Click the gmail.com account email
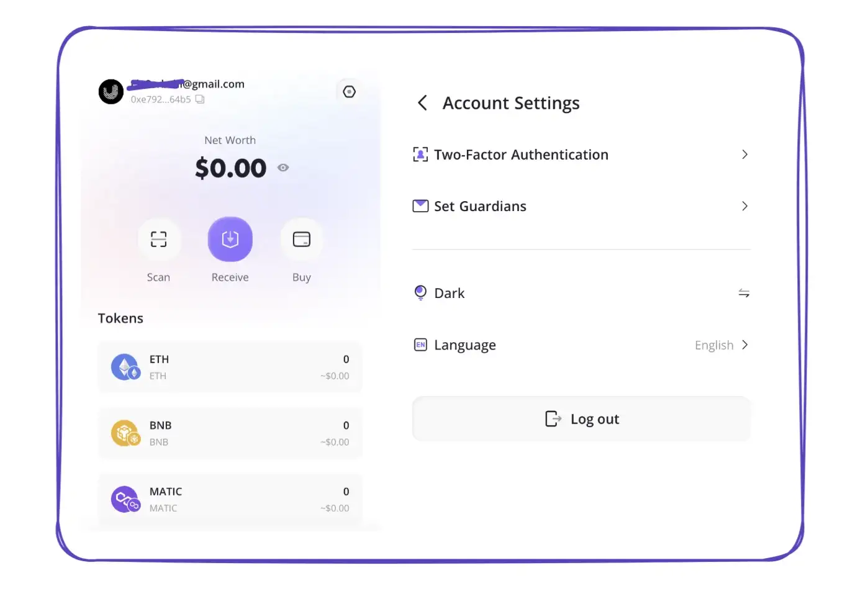Viewport: 868px width, 591px height. click(188, 84)
